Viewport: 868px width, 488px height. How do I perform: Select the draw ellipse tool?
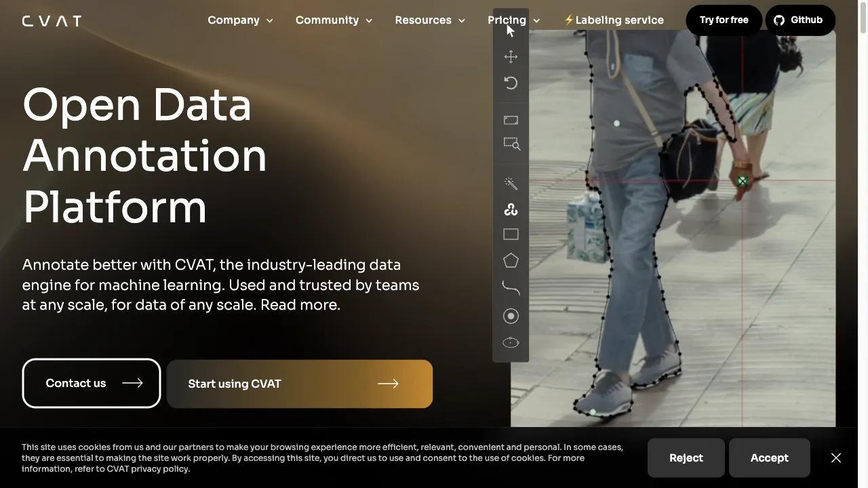(x=511, y=342)
